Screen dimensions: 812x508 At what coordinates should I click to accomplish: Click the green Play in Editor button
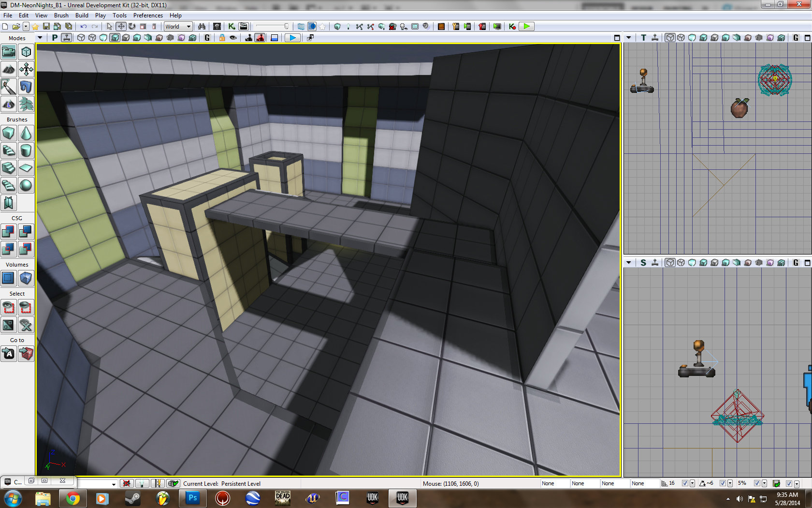[x=527, y=27]
